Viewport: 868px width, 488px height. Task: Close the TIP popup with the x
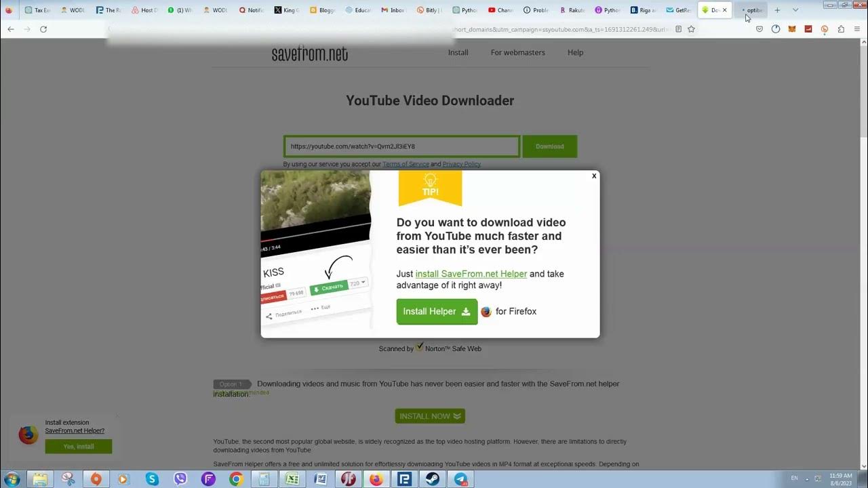[594, 176]
